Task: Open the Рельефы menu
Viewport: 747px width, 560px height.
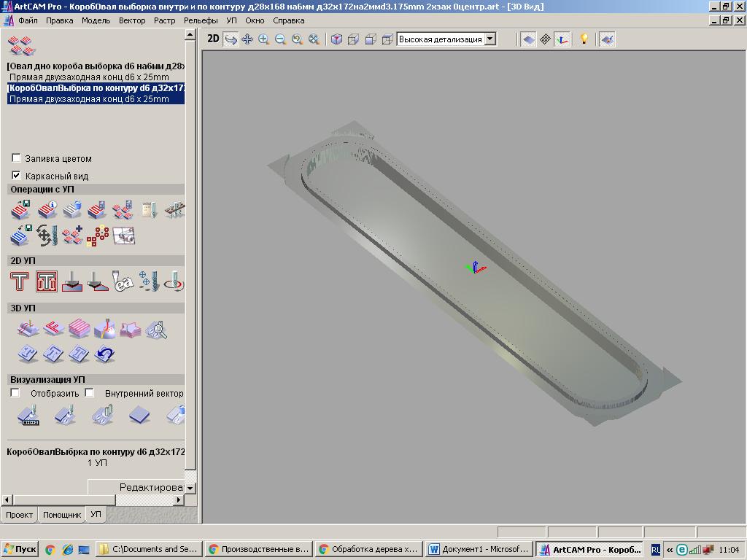Action: point(201,20)
